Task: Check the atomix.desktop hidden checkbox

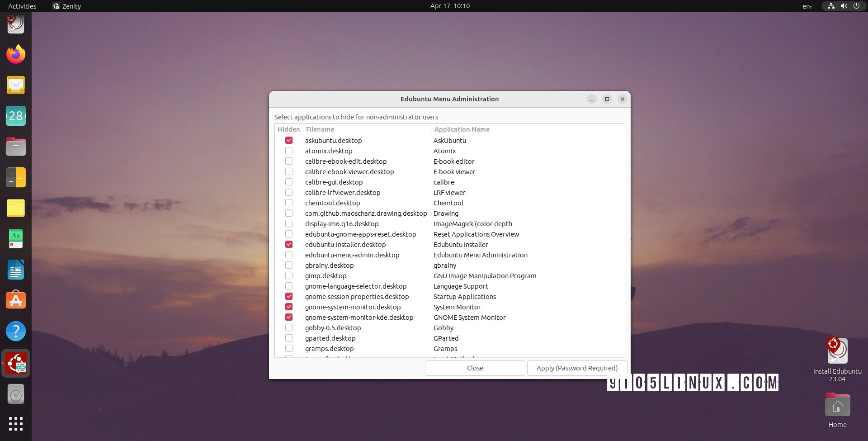Action: pyautogui.click(x=289, y=151)
